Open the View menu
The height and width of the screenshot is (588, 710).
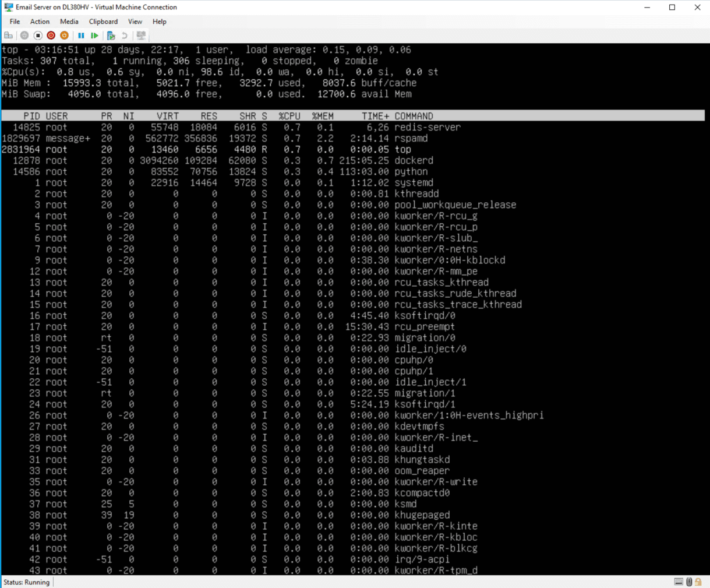[x=135, y=22]
